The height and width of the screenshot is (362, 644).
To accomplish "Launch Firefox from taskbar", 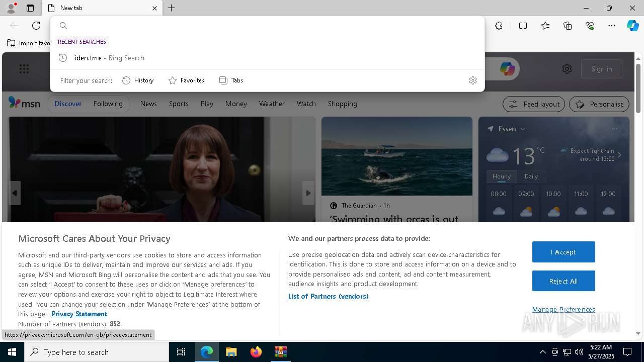I will click(256, 352).
